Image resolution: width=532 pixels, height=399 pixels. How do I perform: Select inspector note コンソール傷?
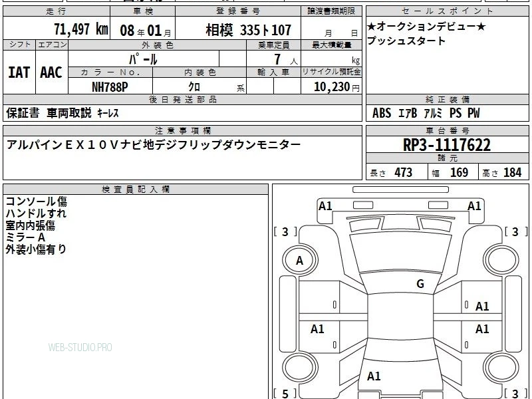pyautogui.click(x=37, y=201)
